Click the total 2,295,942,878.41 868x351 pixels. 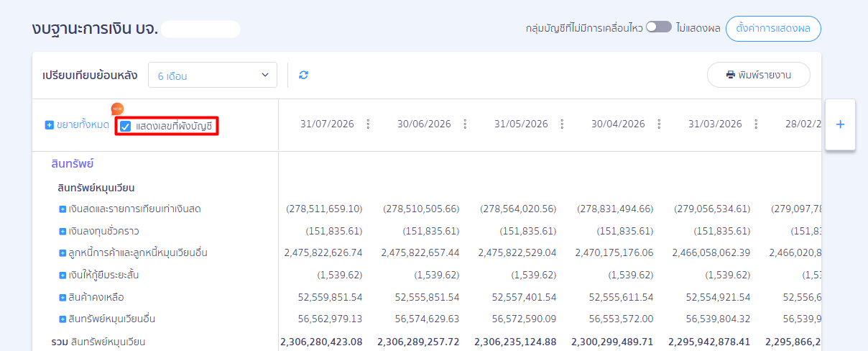709,342
